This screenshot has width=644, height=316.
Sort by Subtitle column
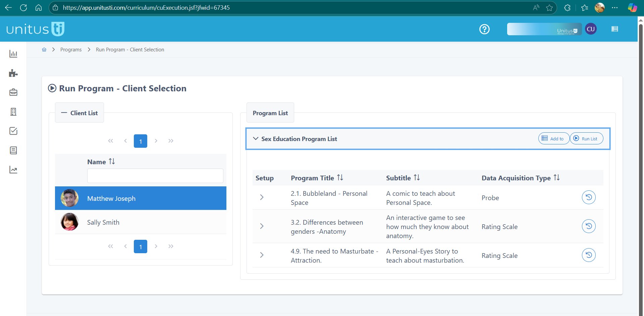pos(417,178)
